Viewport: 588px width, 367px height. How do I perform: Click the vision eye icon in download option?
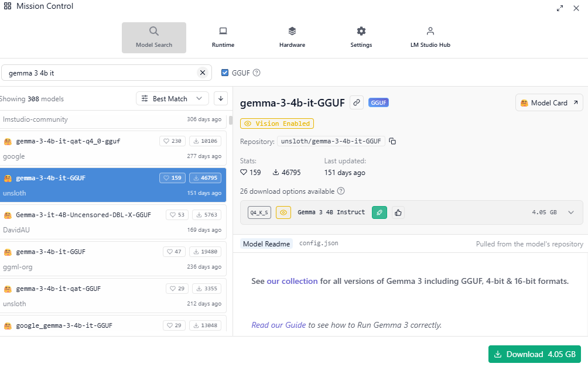pyautogui.click(x=283, y=212)
